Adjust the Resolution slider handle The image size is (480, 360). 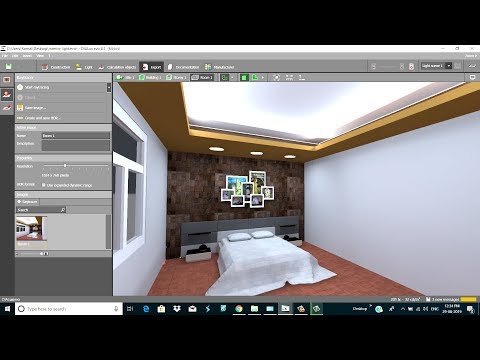(65, 165)
